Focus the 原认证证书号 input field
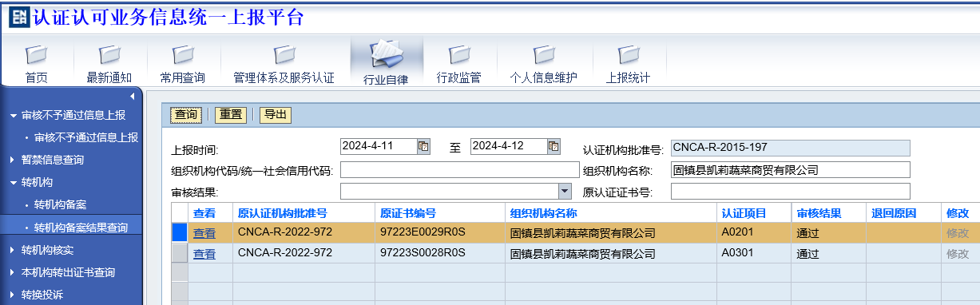The height and width of the screenshot is (305, 980). 790,191
